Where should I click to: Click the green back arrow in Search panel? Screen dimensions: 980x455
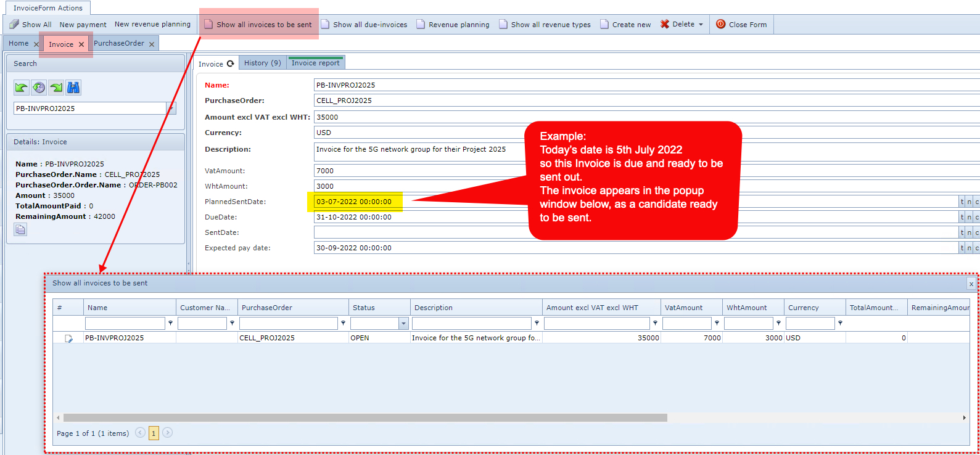click(x=22, y=88)
